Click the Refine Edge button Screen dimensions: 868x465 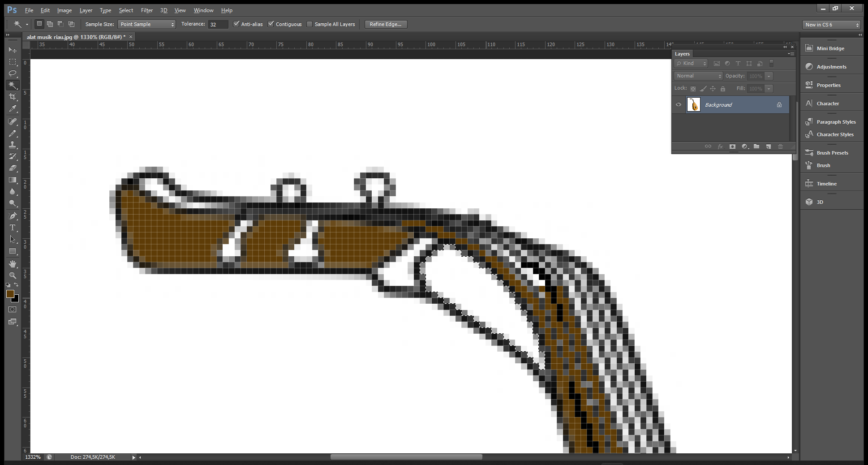point(386,24)
